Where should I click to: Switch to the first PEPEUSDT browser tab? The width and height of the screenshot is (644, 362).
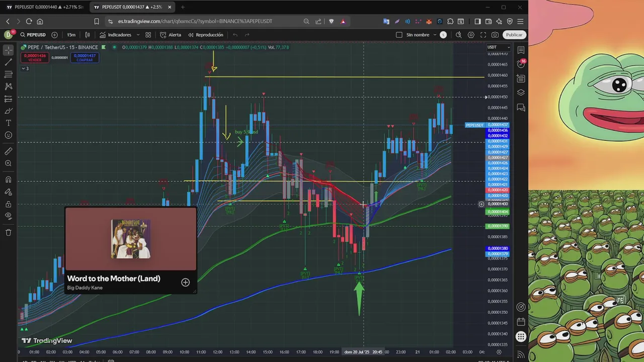pyautogui.click(x=45, y=7)
